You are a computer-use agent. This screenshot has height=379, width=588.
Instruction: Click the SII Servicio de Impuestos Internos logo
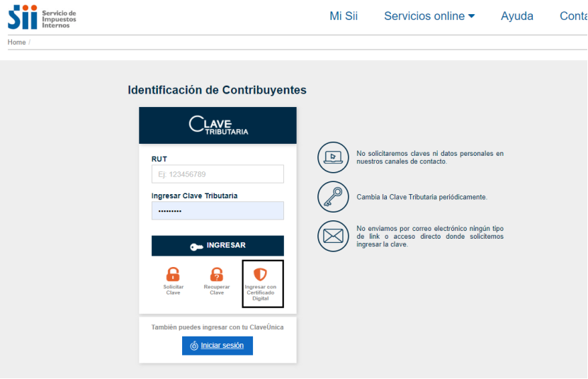(42, 17)
